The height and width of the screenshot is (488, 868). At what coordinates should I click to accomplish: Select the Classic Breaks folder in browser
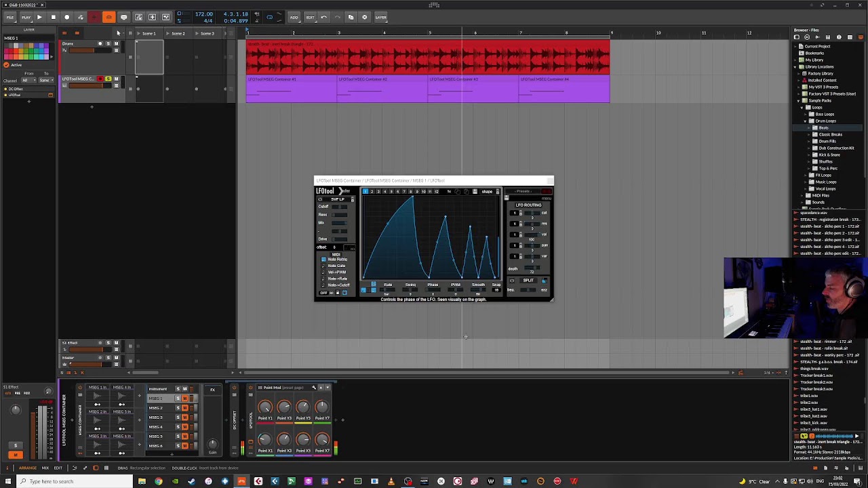pos(830,134)
